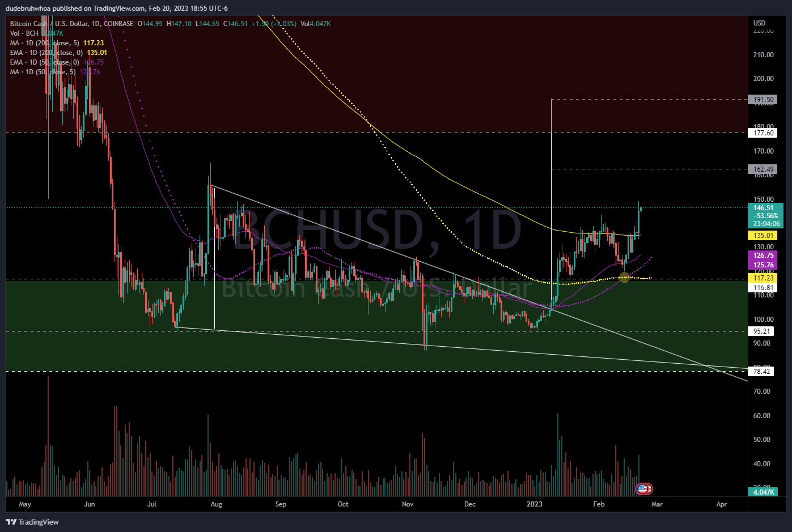This screenshot has width=792, height=532.
Task: Click the yellow 135.01 EMA price tag
Action: [x=762, y=235]
